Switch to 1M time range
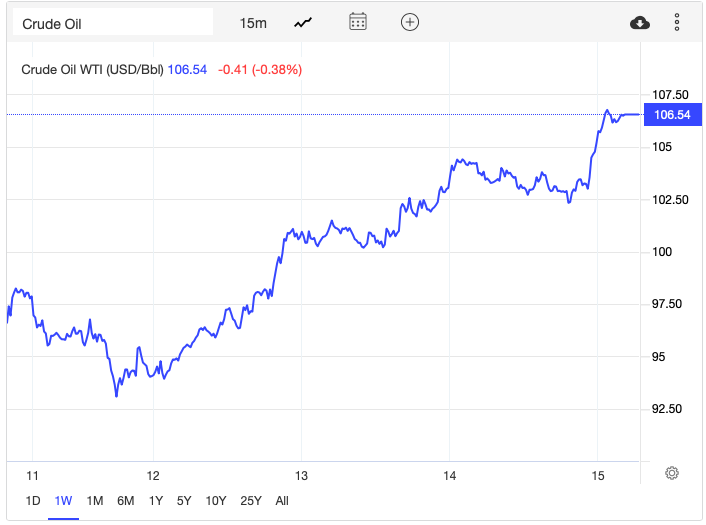This screenshot has width=706, height=525. pos(95,500)
